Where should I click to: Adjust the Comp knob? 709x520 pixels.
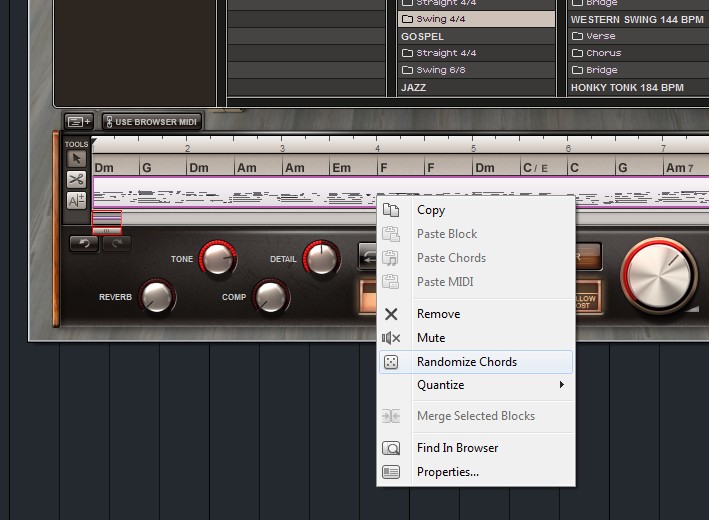[271, 297]
